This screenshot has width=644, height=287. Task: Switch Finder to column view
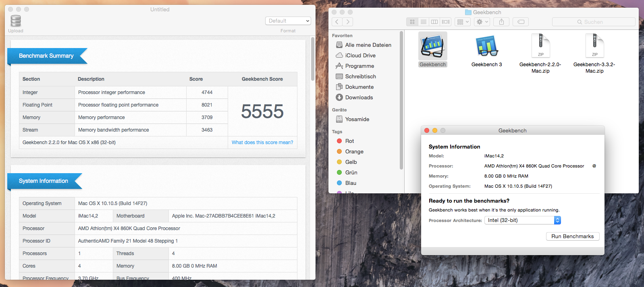click(x=434, y=22)
